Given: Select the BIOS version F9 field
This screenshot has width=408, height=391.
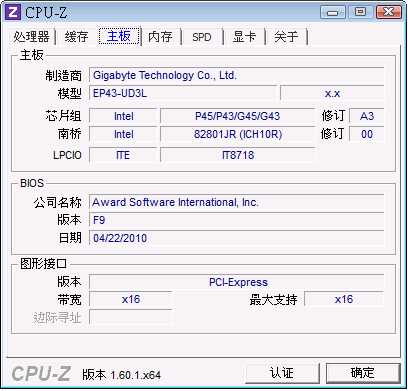Looking at the screenshot, I should click(x=236, y=220).
